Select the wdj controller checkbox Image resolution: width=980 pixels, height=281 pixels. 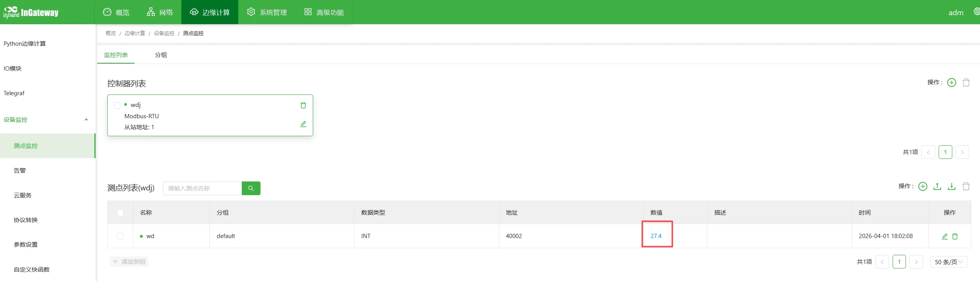[117, 105]
